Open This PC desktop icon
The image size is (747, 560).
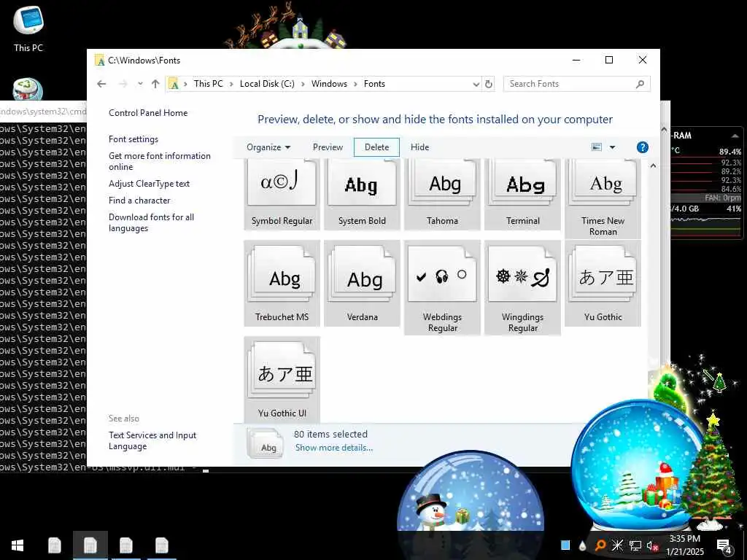coord(28,28)
